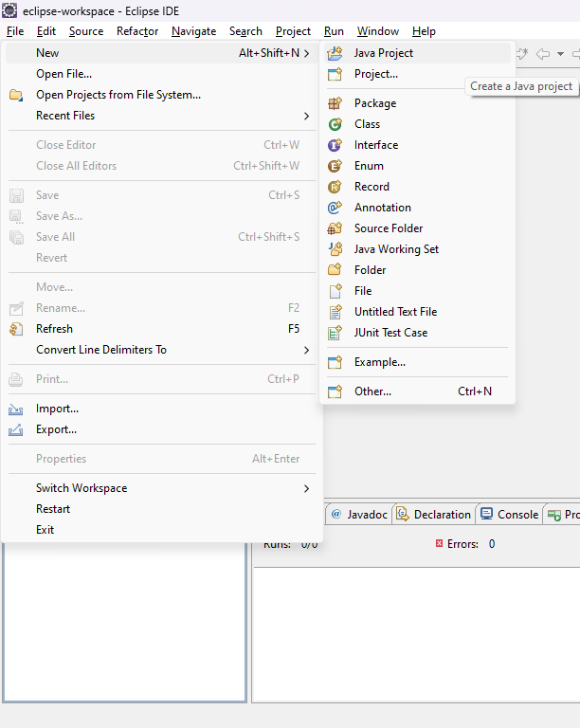Select the Other... entry with the Ctrl+N shortcut
Image resolution: width=580 pixels, height=728 pixels.
418,391
